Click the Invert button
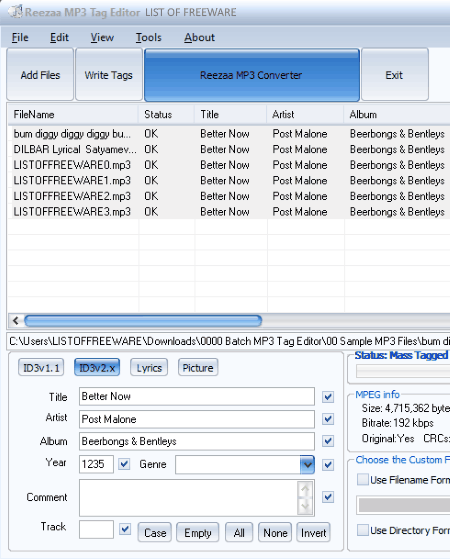Screen dimensions: 450x559 pos(313,533)
